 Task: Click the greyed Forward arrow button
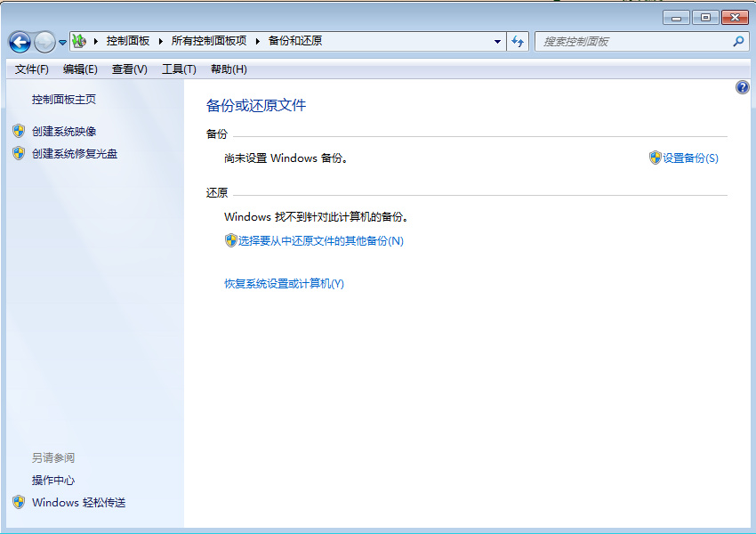click(44, 42)
